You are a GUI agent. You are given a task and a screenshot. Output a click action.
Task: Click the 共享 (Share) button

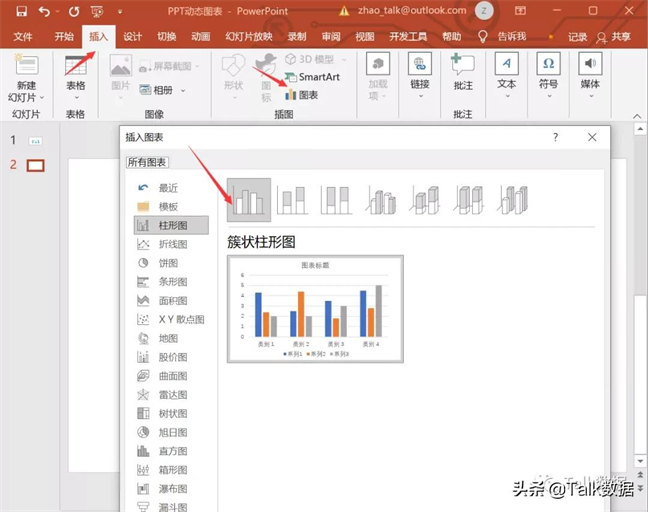(x=613, y=37)
